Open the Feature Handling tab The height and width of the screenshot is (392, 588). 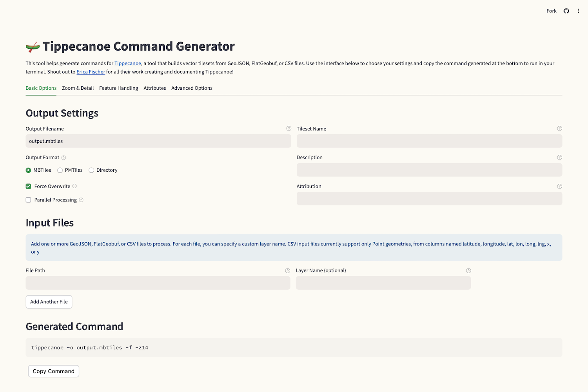point(119,88)
